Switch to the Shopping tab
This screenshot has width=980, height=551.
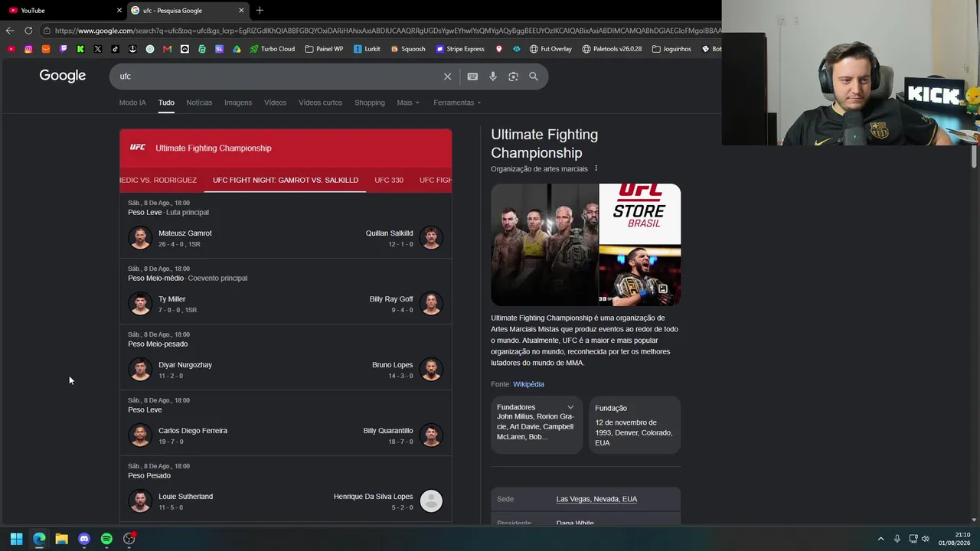tap(370, 103)
